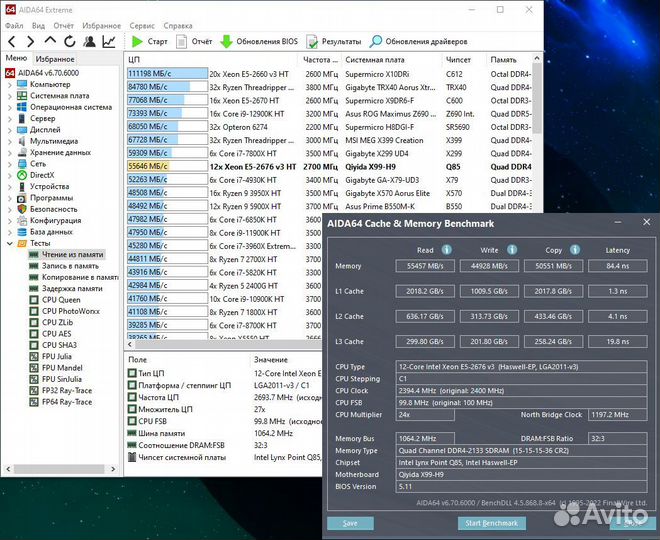Open the Справка menu
660x540 pixels.
178,26
